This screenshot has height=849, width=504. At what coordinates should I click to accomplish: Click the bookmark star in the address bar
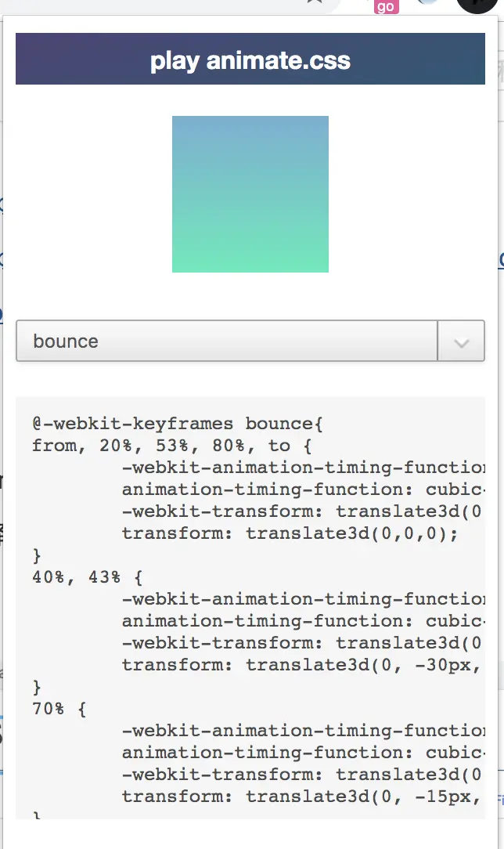coord(315,3)
